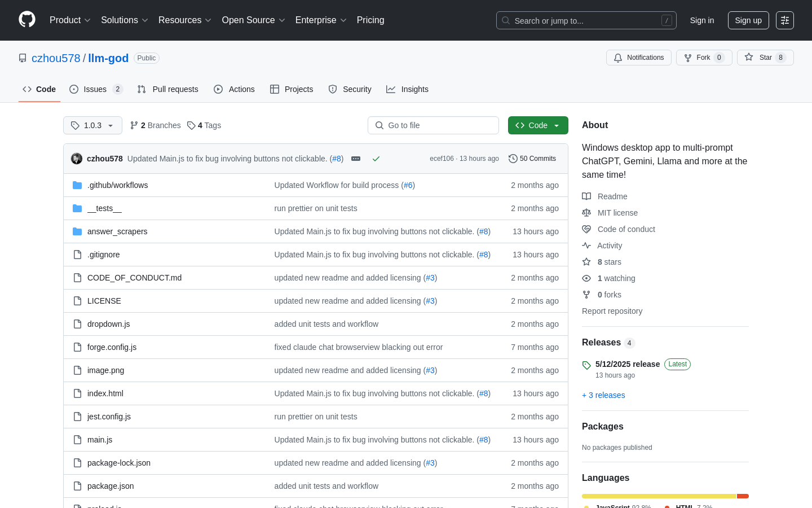
Task: Click Sign in
Action: [x=702, y=20]
